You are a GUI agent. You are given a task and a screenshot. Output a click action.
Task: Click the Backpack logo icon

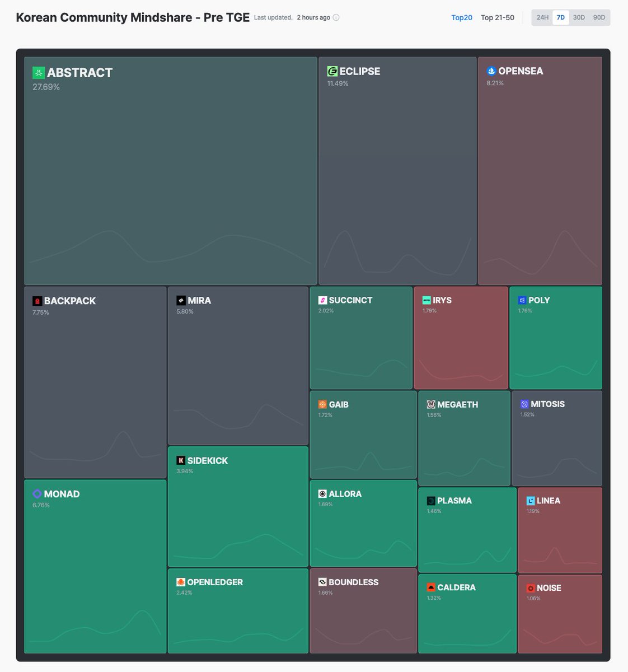(37, 301)
